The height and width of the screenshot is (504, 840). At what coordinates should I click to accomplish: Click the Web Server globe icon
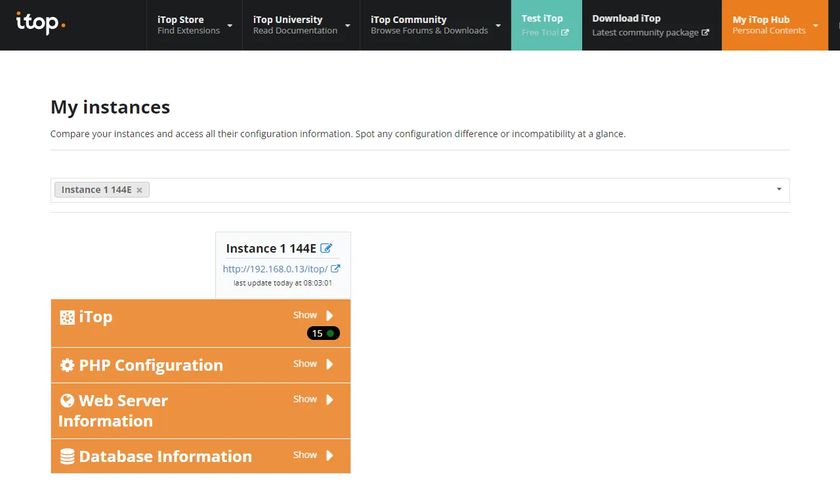pos(67,401)
